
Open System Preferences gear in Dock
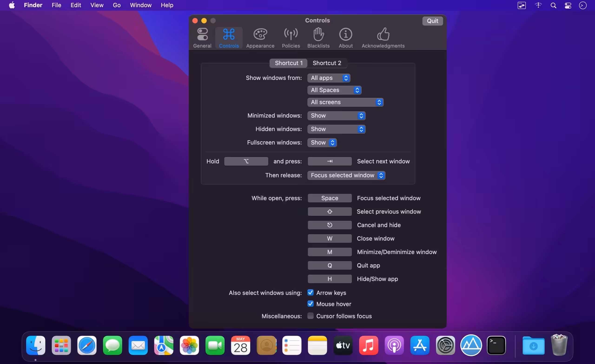click(445, 345)
